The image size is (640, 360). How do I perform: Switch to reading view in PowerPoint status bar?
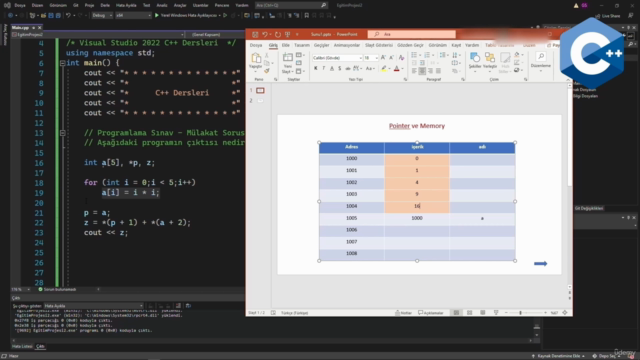click(482, 313)
